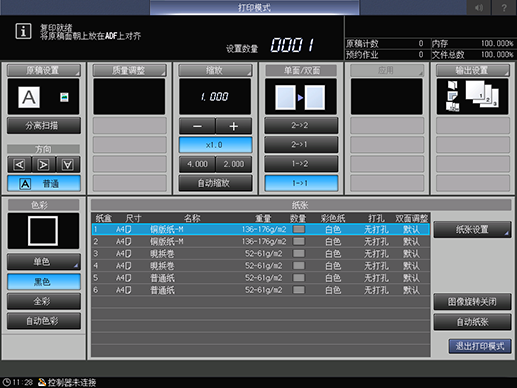
Task: Select 4.000 zoom preset
Action: click(x=197, y=164)
